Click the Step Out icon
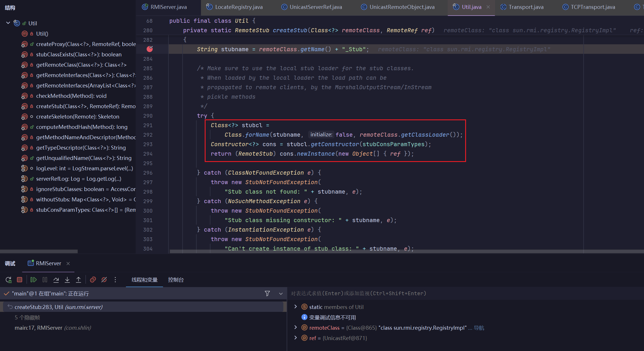This screenshot has width=644, height=351. coord(78,280)
